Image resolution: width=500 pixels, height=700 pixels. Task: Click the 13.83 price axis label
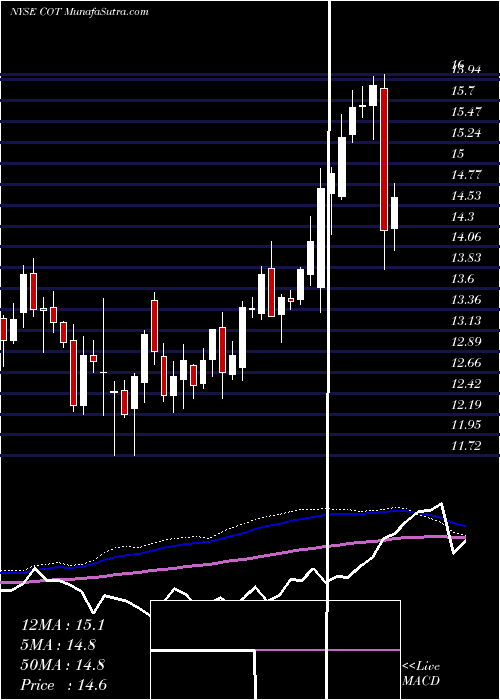pyautogui.click(x=467, y=258)
